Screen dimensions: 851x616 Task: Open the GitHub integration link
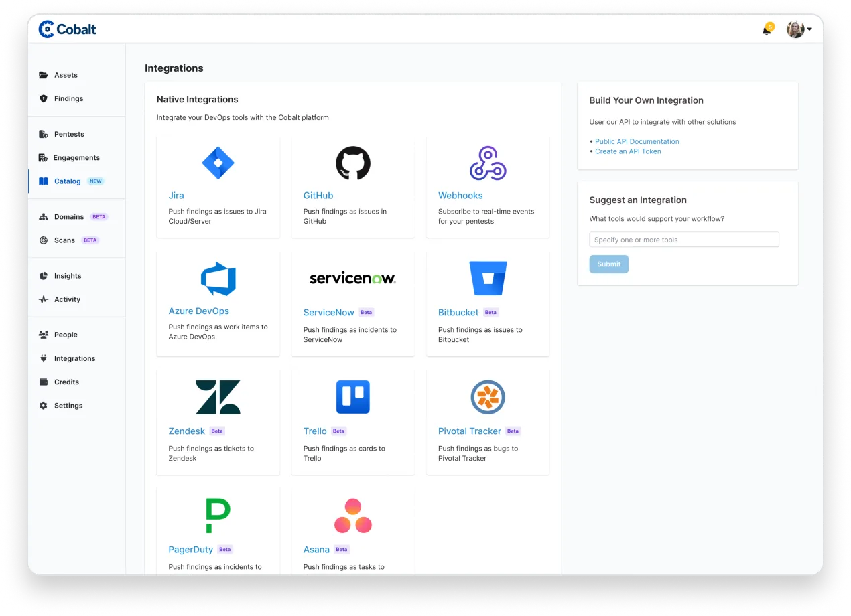point(318,196)
